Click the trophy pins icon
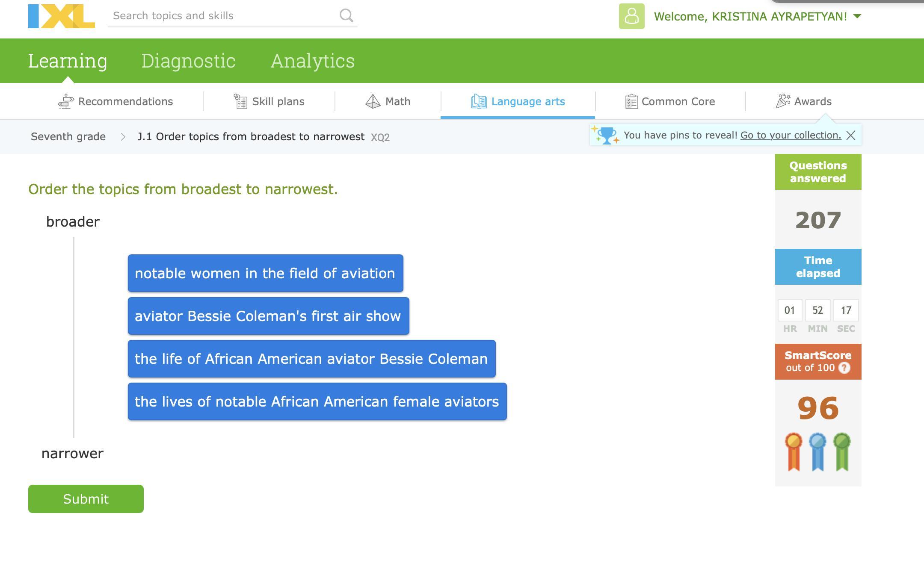This screenshot has width=924, height=578. coord(606,136)
